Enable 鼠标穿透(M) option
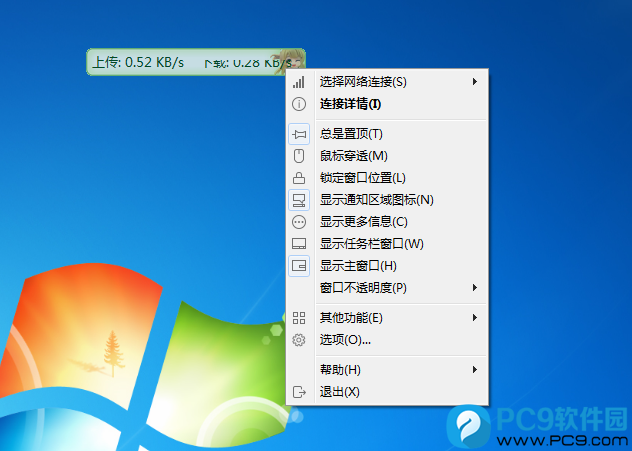Screen dimensions: 632x451 (387, 156)
